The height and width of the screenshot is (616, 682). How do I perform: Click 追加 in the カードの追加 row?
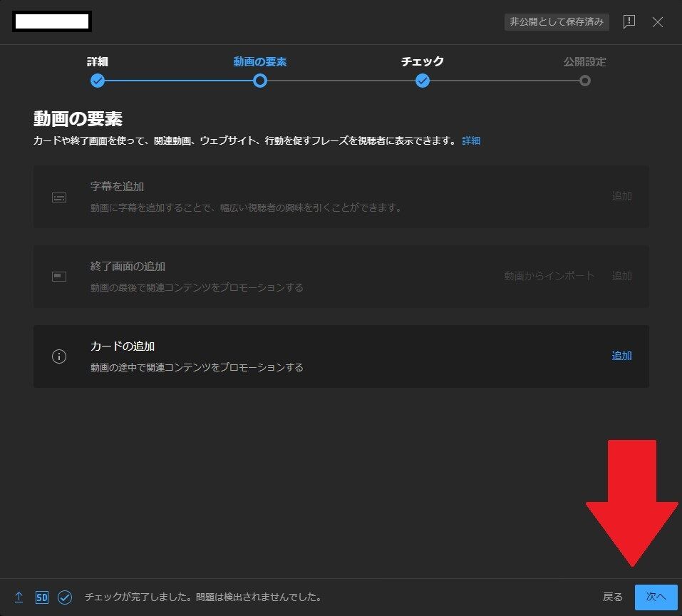pos(621,356)
